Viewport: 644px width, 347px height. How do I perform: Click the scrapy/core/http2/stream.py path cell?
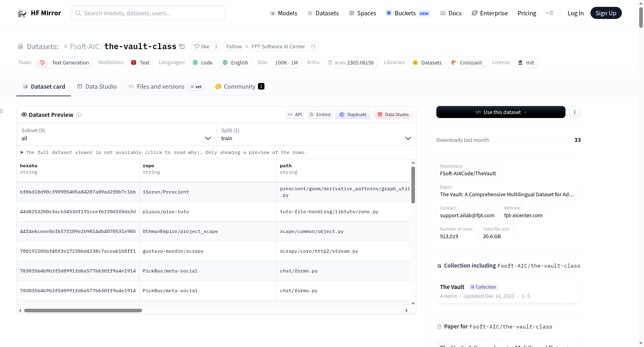(x=344, y=251)
